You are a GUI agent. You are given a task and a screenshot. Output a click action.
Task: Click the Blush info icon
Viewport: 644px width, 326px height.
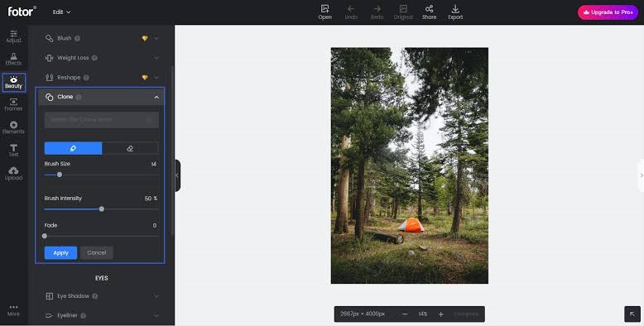pyautogui.click(x=77, y=38)
